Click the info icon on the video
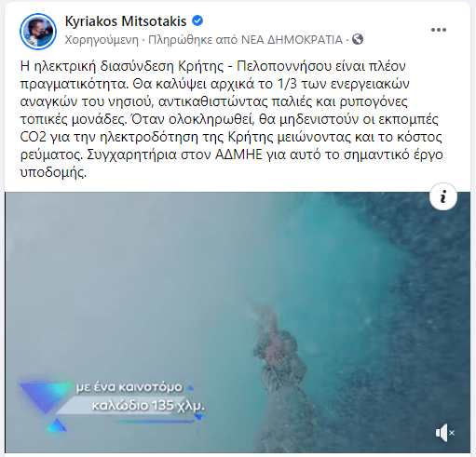Viewport: 476px width, 457px height. [443, 196]
